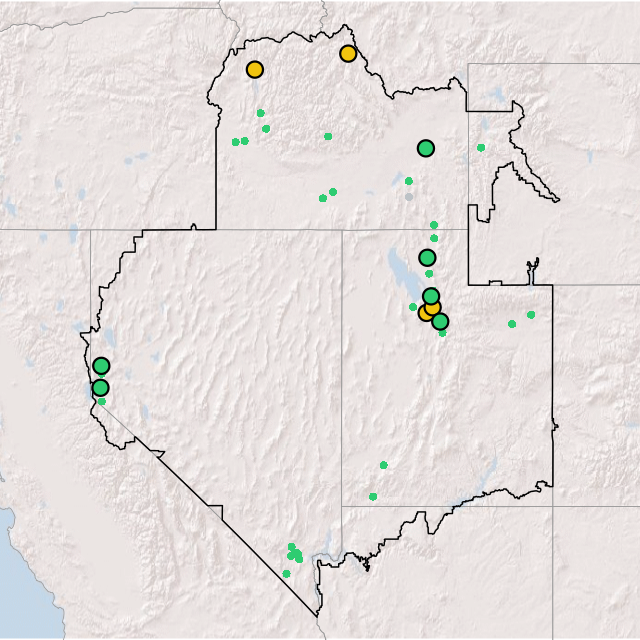This screenshot has height=640, width=640.
Task: Select small green dot just west of yellow cluster
Action: (x=413, y=307)
